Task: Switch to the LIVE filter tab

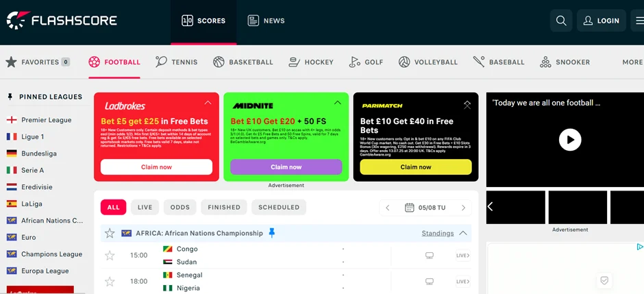Action: tap(145, 207)
